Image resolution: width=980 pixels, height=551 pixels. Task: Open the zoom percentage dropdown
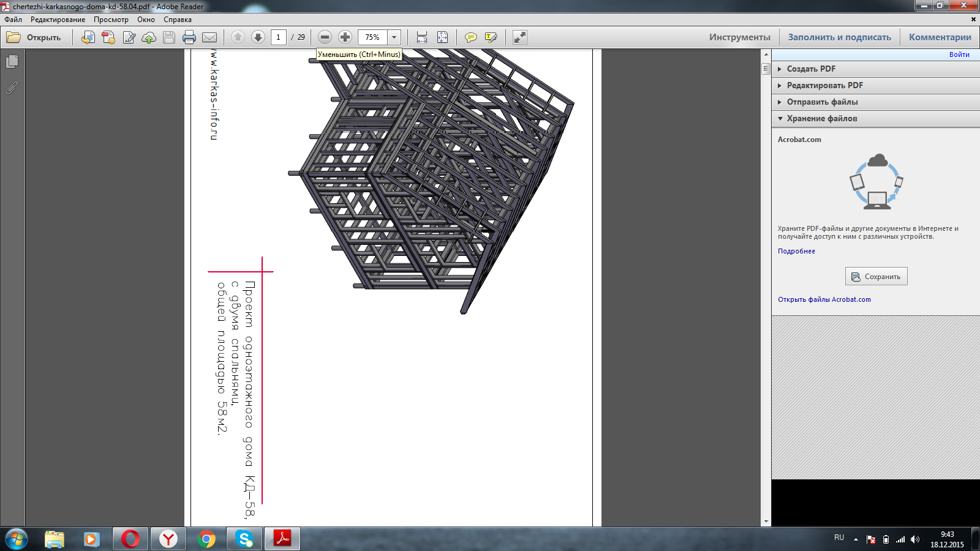(394, 37)
